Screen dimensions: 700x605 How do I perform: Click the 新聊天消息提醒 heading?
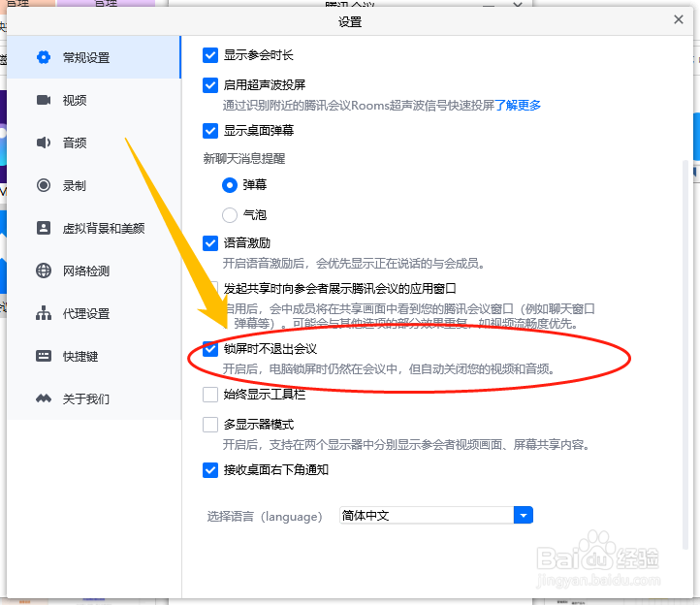(x=244, y=158)
